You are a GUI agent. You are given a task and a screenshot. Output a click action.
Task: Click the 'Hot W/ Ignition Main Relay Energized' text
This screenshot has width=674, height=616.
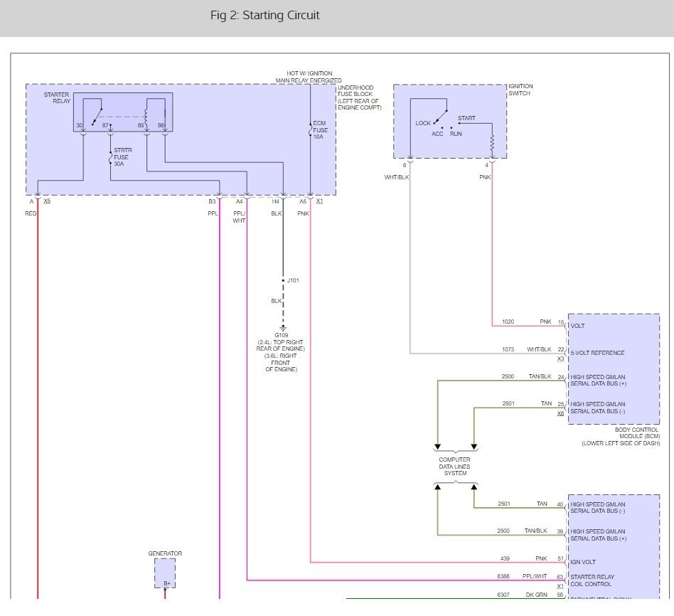[x=309, y=77]
